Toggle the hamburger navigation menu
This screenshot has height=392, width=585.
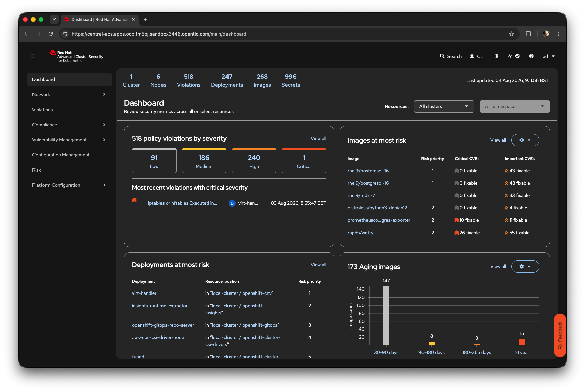(x=33, y=56)
